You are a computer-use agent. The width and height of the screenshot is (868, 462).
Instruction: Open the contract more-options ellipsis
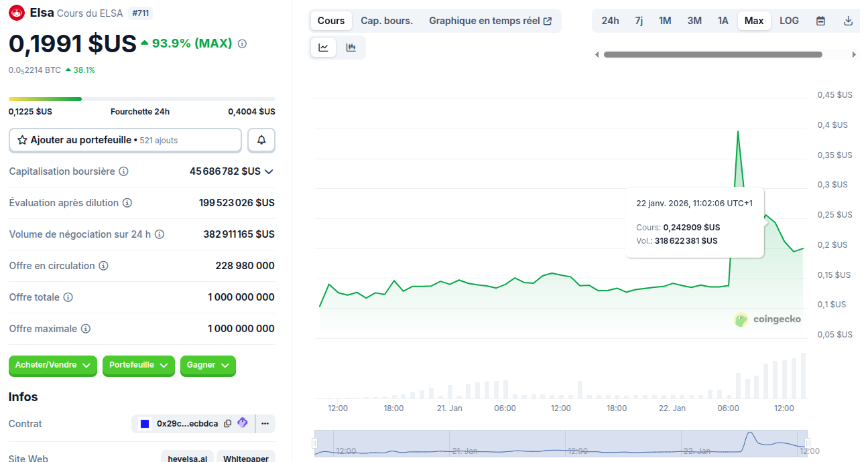[x=265, y=423]
